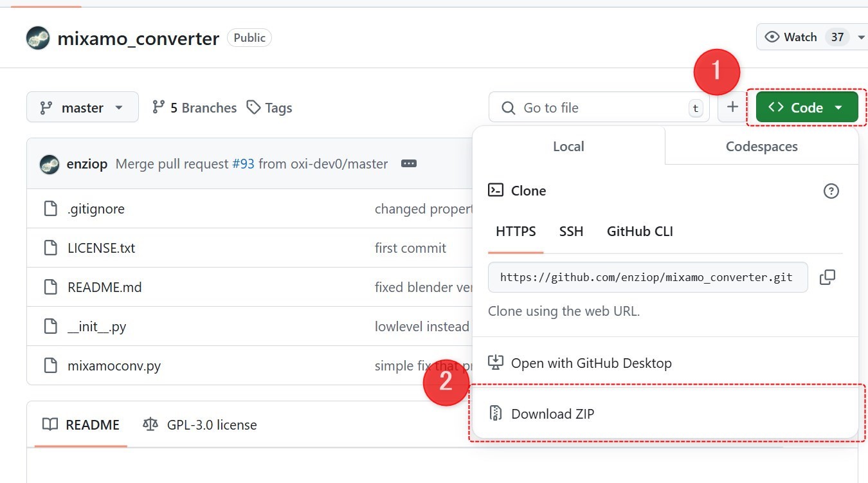Click the magnifier icon in Go to file
The height and width of the screenshot is (483, 868).
pos(508,108)
